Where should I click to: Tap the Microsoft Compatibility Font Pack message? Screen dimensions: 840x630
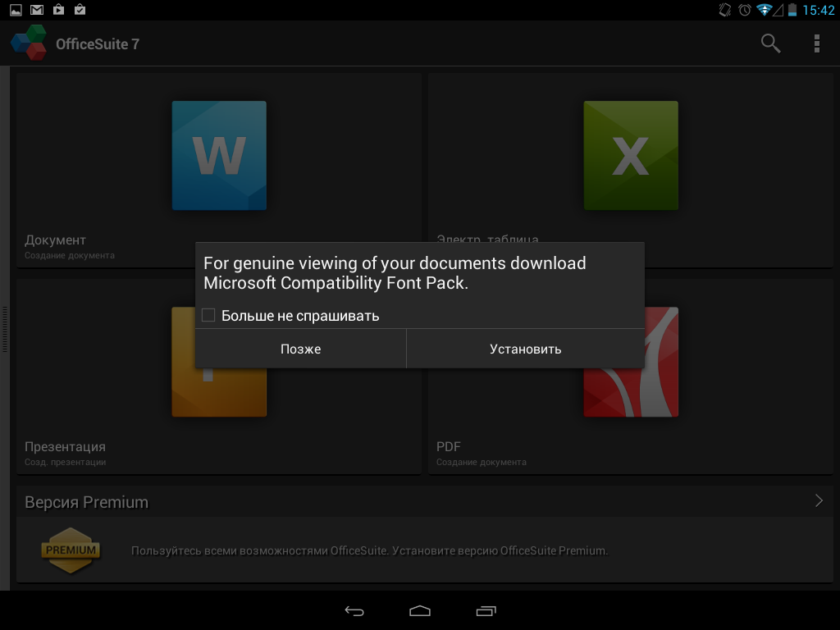[x=395, y=272]
